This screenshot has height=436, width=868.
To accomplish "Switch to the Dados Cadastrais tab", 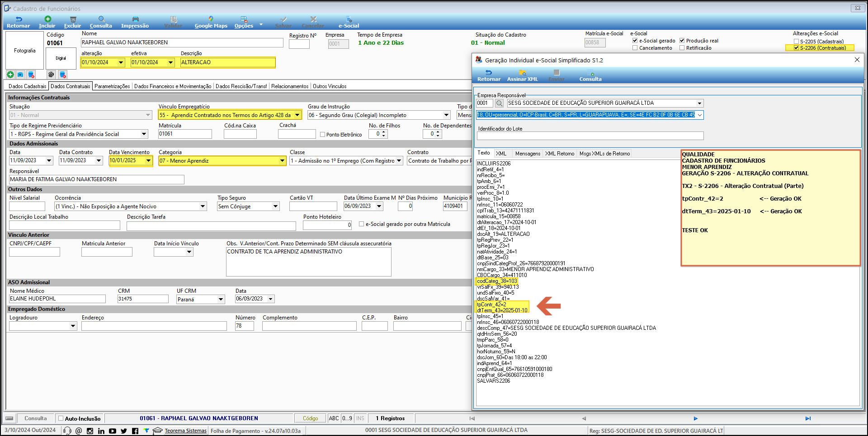I will coord(27,86).
